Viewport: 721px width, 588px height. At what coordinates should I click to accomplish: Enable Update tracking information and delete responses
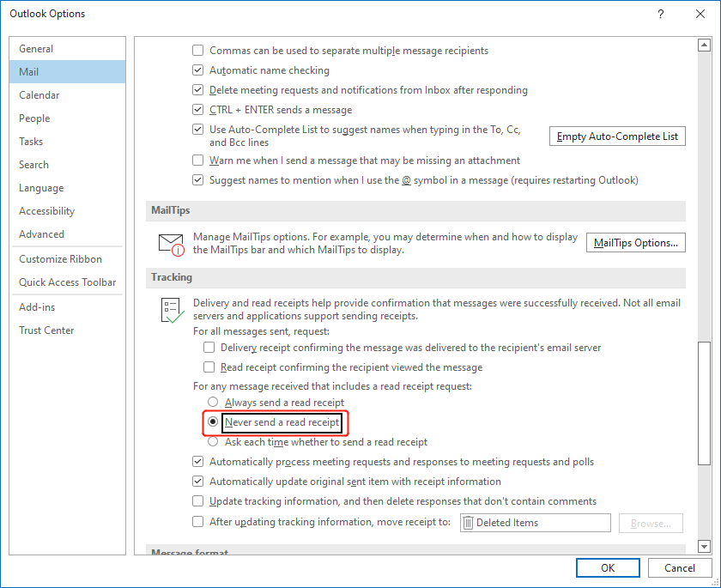pyautogui.click(x=197, y=500)
